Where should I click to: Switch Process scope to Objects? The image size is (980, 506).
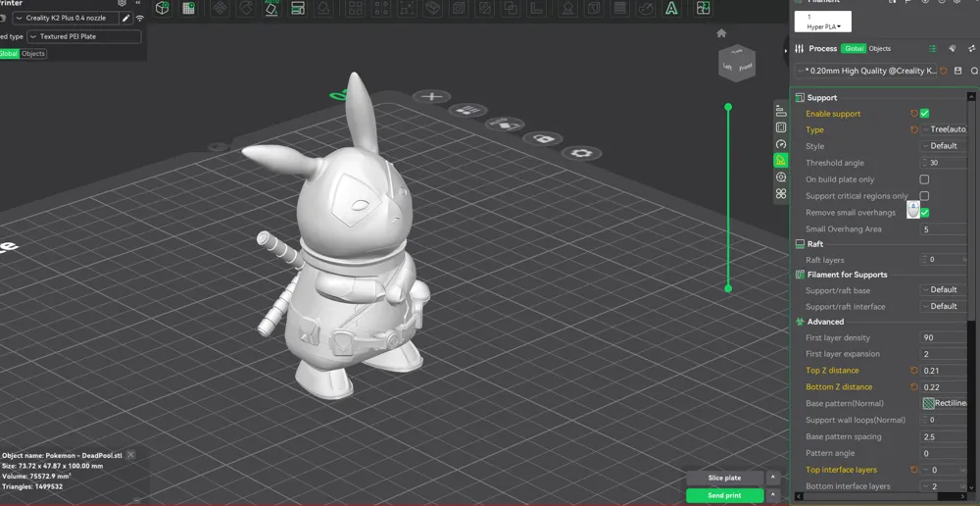click(x=879, y=49)
